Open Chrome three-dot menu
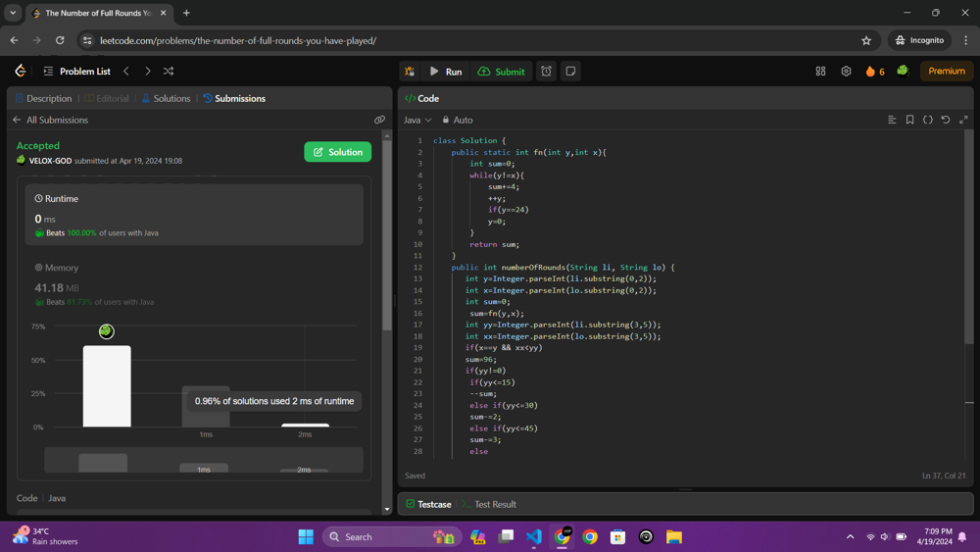980x552 pixels. (x=965, y=40)
